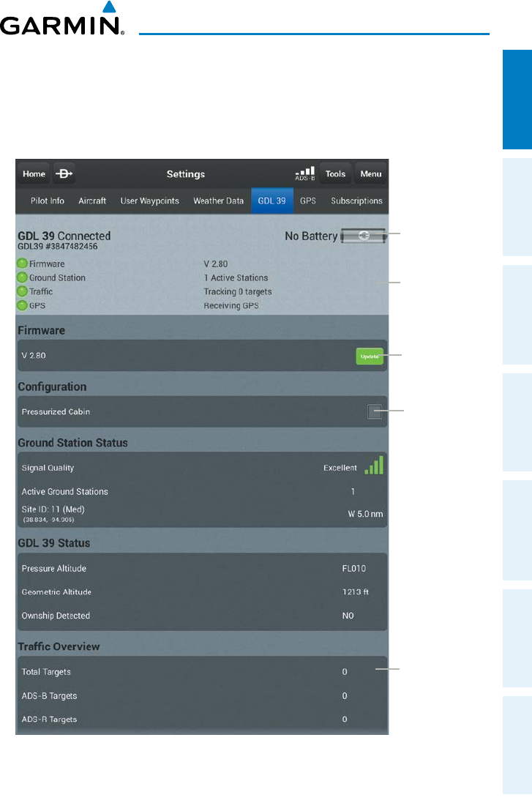532x803 pixels.
Task: Click the green GPS status indicator
Action: point(22,305)
